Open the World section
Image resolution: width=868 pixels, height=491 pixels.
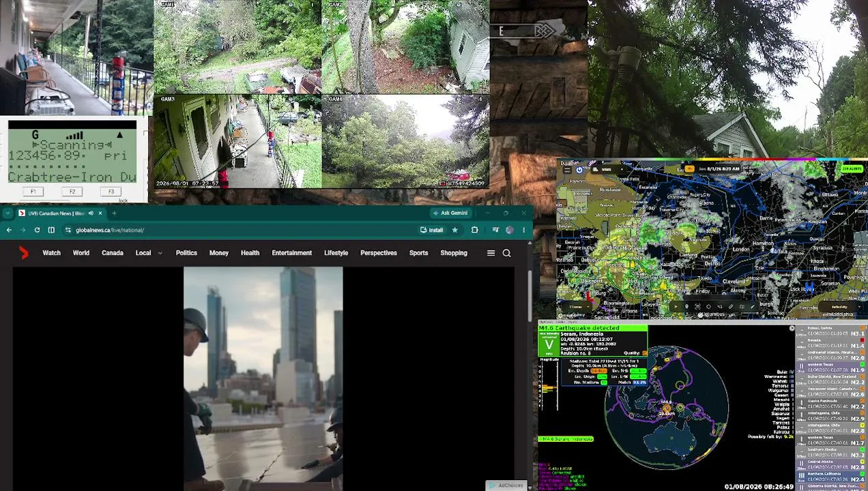[81, 253]
